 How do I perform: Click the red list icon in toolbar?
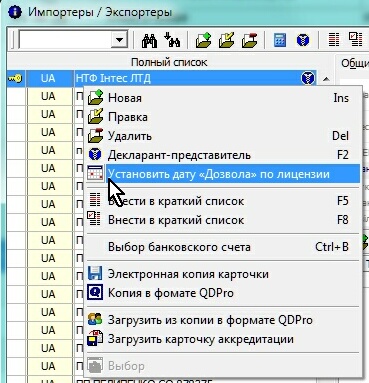tap(334, 40)
